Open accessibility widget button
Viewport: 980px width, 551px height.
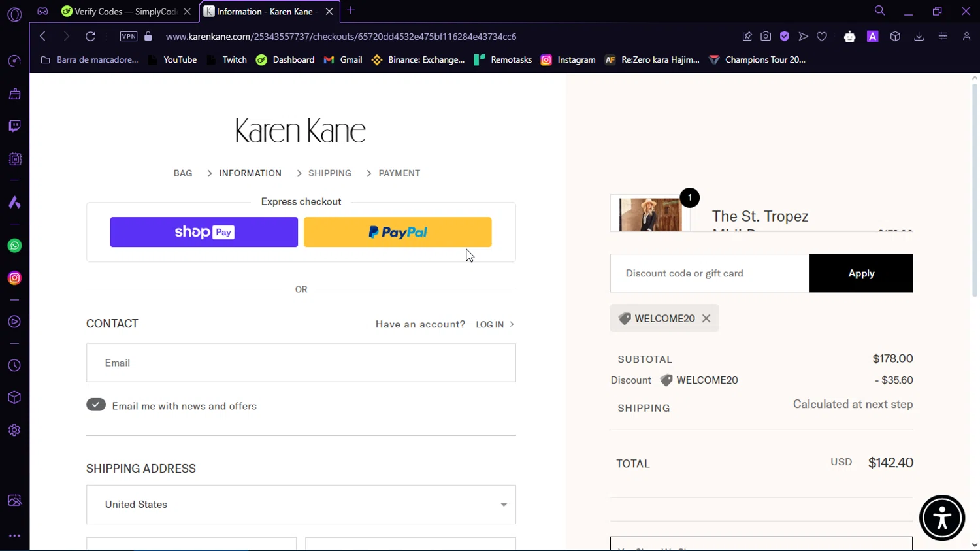coord(942,518)
